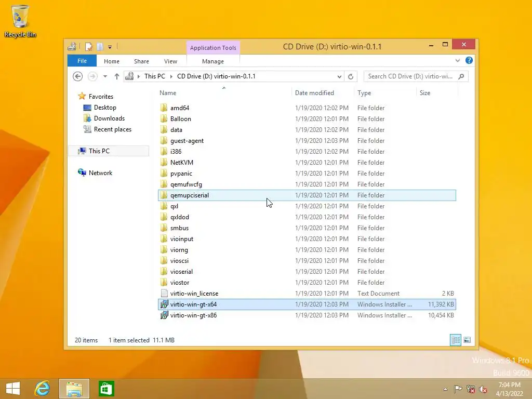
Task: Refresh the folder with the Refresh button
Action: point(351,77)
